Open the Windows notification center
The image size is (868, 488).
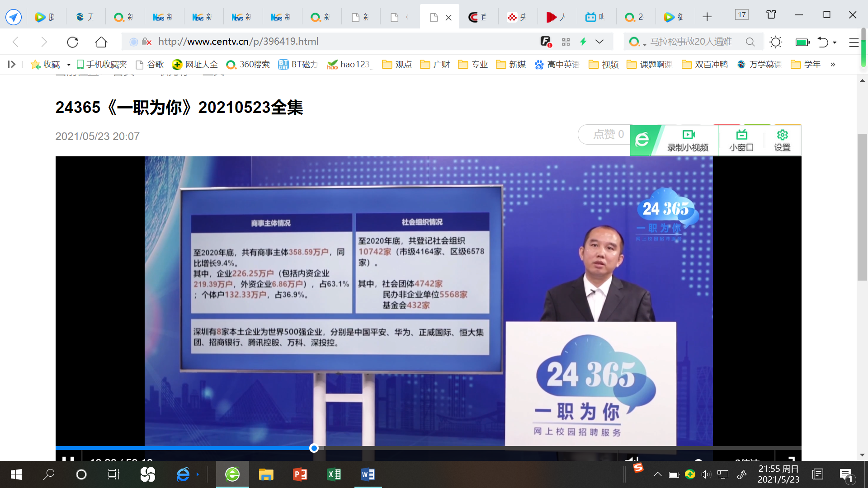pyautogui.click(x=846, y=475)
